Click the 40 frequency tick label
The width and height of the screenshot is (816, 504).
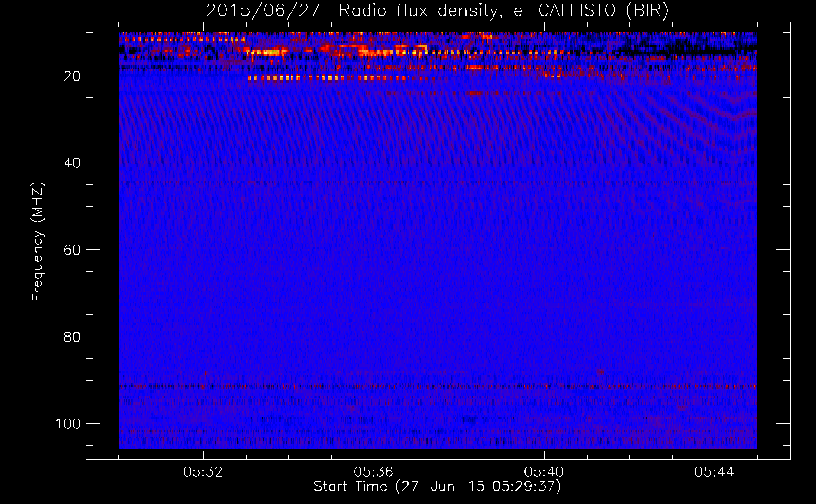point(72,163)
